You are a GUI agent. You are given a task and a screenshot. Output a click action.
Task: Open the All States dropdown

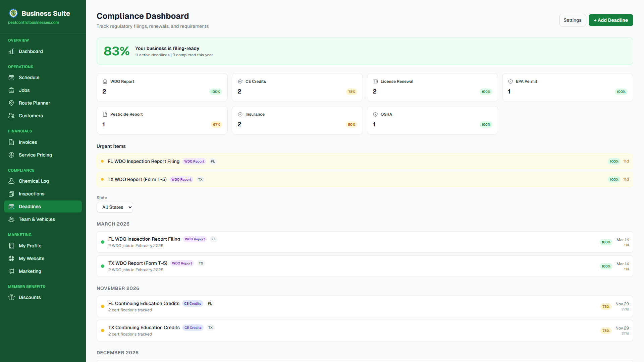click(115, 207)
